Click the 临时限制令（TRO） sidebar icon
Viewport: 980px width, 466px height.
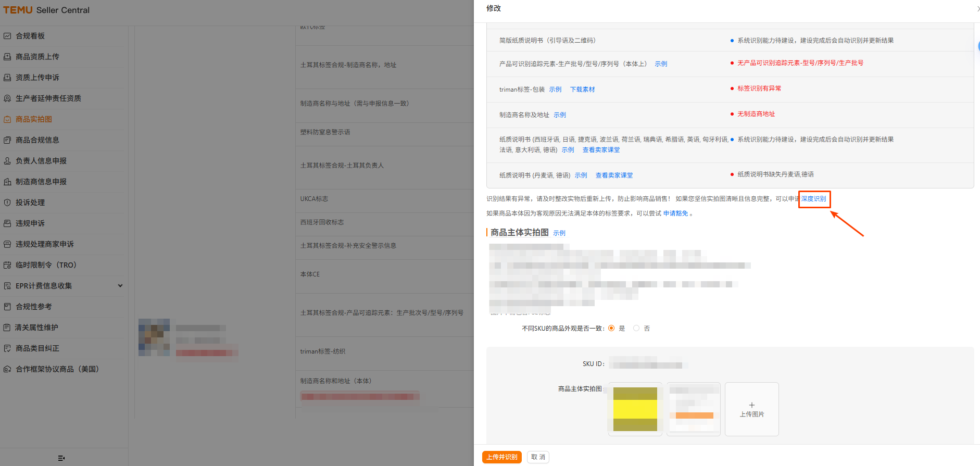coord(7,265)
